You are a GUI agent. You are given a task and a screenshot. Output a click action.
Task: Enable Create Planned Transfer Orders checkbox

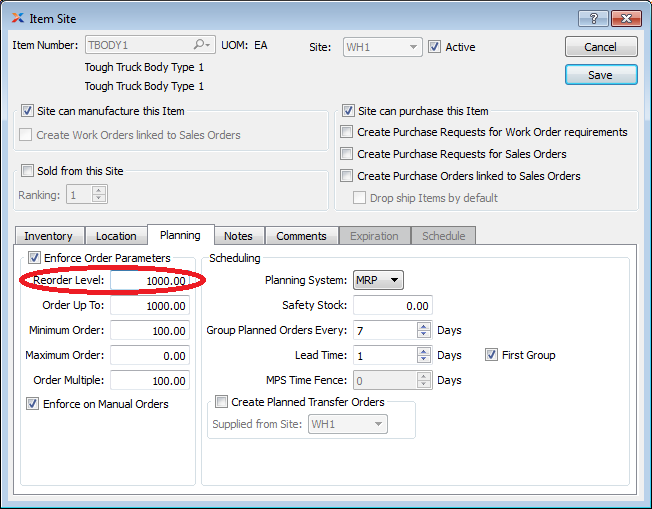(221, 402)
